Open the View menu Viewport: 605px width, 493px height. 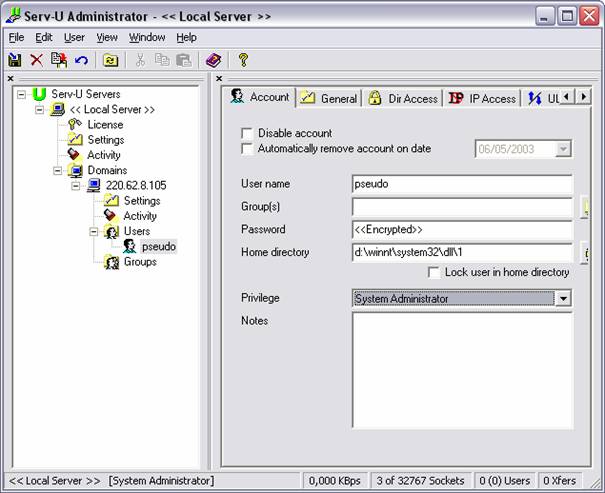pos(107,37)
